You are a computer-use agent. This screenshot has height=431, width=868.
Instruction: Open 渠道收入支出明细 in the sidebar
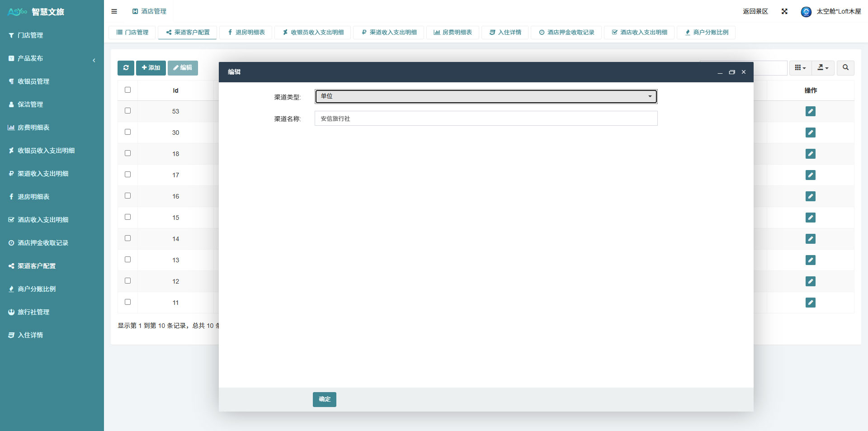(x=52, y=174)
